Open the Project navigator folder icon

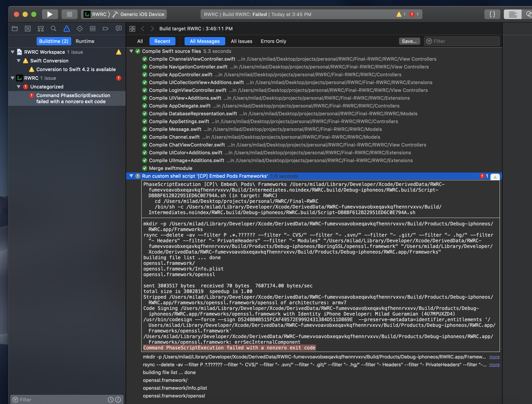[x=15, y=29]
